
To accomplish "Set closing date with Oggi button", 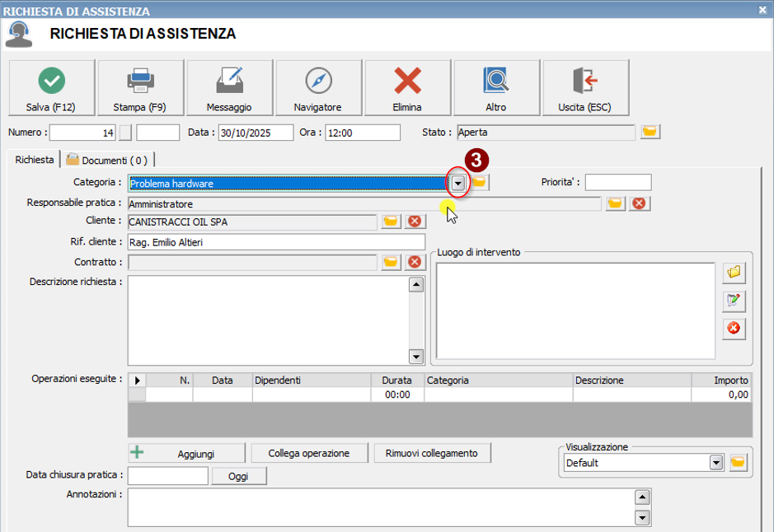I will coord(240,477).
